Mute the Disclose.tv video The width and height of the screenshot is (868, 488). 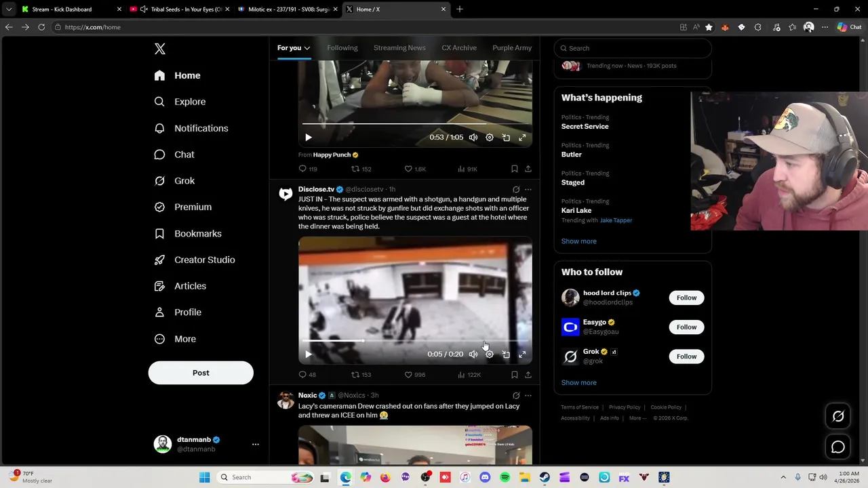[x=473, y=354]
